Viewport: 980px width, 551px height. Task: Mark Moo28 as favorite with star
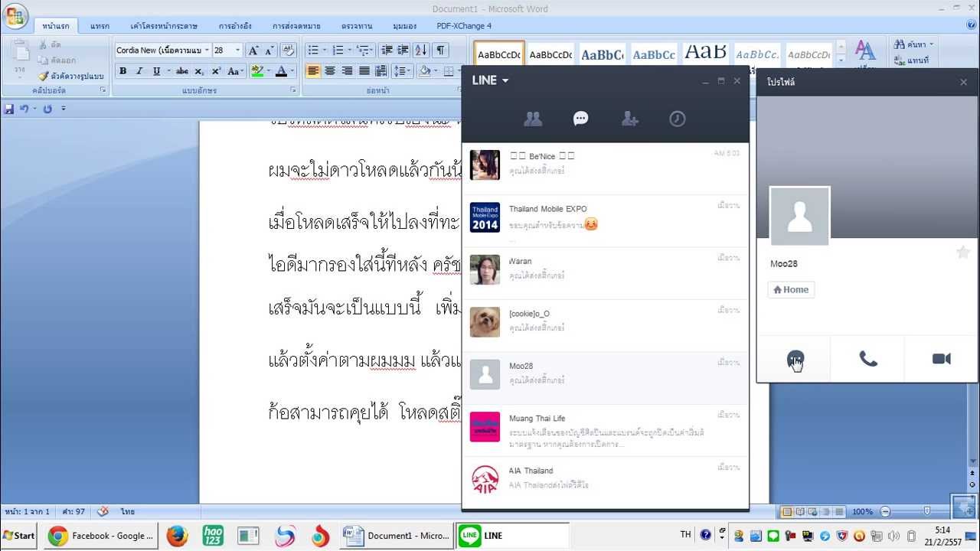(x=963, y=253)
